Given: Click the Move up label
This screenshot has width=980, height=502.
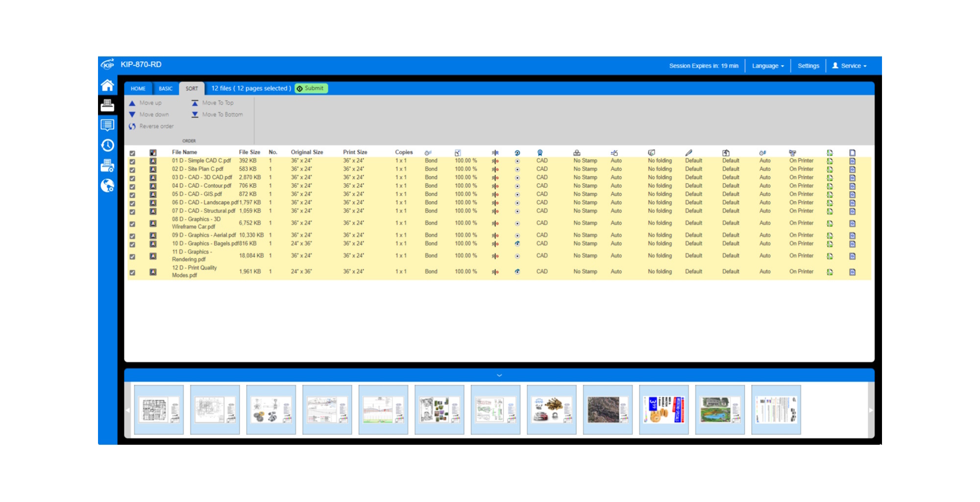Looking at the screenshot, I should tap(150, 103).
